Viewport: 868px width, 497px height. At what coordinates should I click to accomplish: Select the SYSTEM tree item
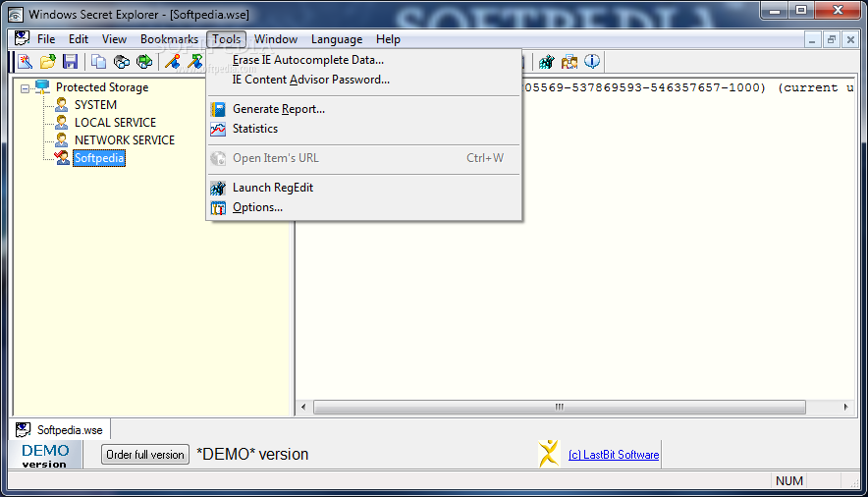click(x=96, y=104)
